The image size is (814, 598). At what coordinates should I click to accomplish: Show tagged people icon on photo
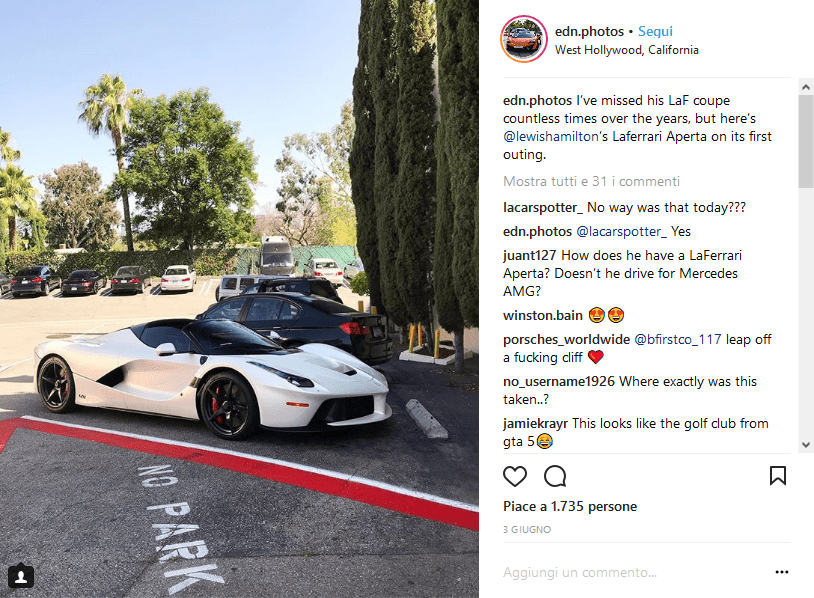click(x=21, y=576)
